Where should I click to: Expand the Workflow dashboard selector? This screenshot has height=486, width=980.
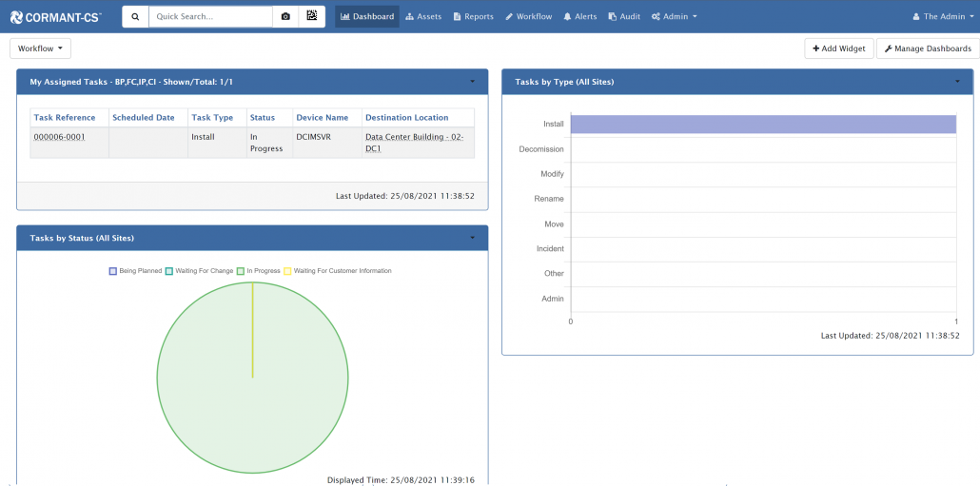[x=40, y=49]
